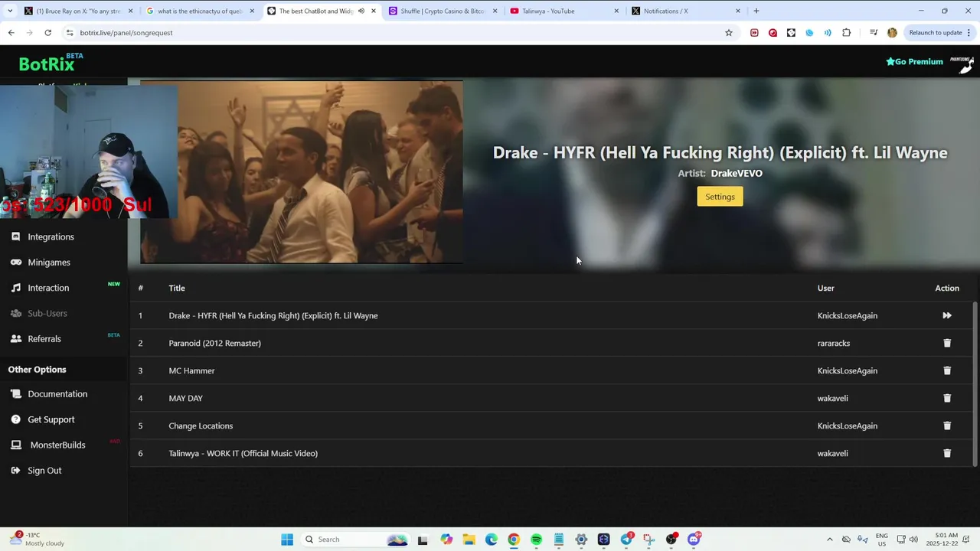The image size is (980, 551).
Task: Open the Chrome three-dot menu
Action: 970,33
